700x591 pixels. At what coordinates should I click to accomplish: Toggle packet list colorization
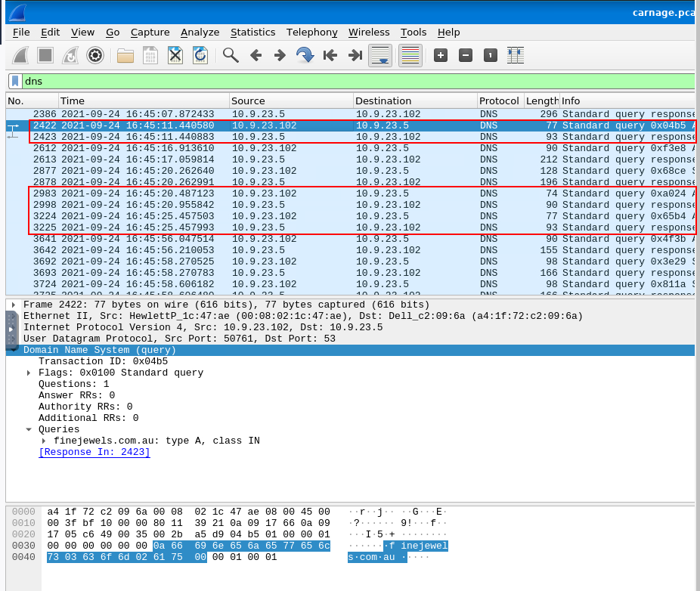pos(410,55)
